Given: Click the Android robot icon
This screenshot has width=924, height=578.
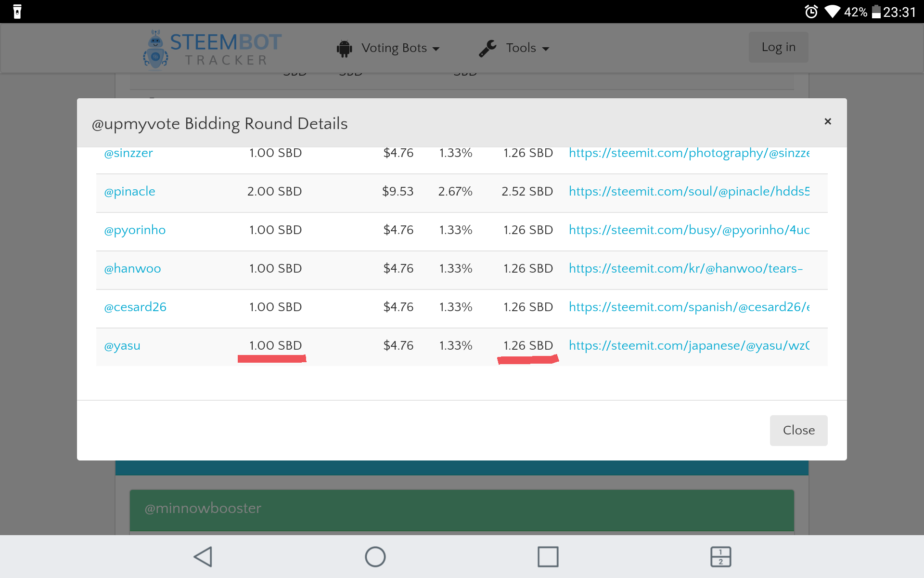Looking at the screenshot, I should [x=345, y=49].
